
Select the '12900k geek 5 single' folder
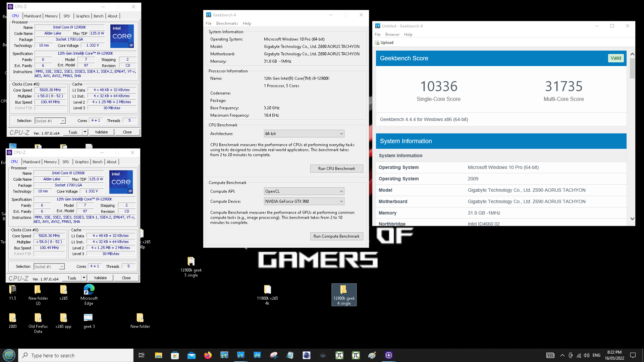[x=191, y=267]
